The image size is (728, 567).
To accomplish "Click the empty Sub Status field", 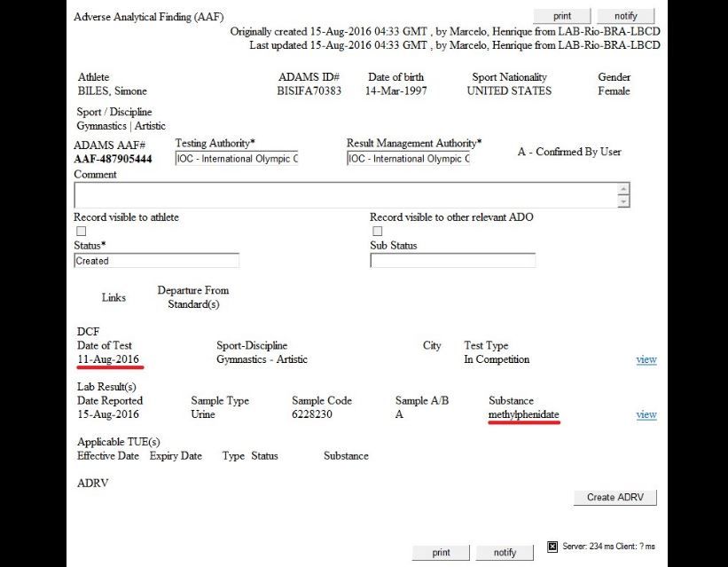I will (452, 261).
